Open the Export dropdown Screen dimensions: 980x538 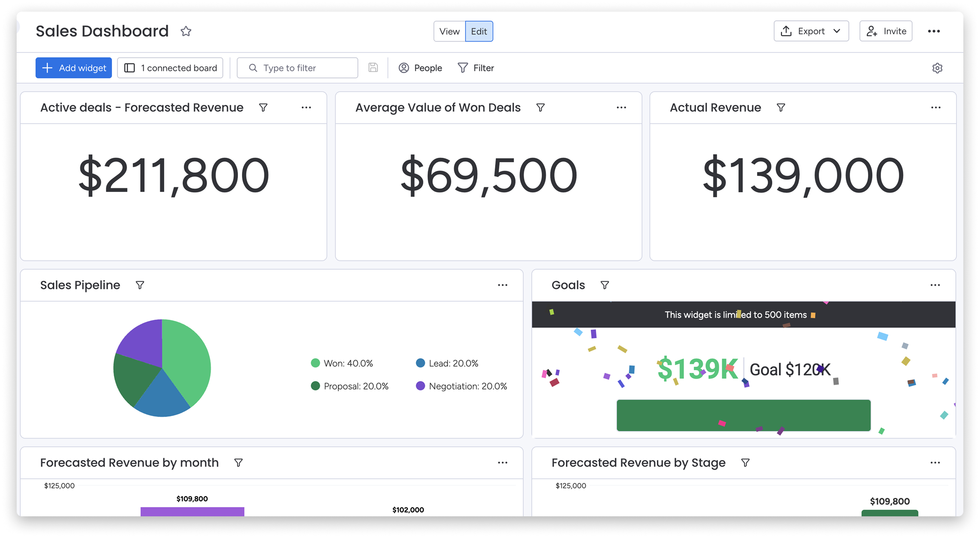coord(811,31)
